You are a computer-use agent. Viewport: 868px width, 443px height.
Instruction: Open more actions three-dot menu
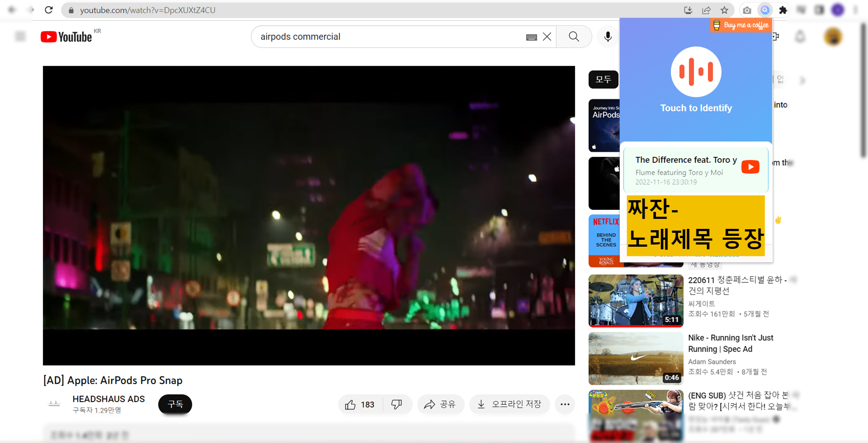click(565, 405)
